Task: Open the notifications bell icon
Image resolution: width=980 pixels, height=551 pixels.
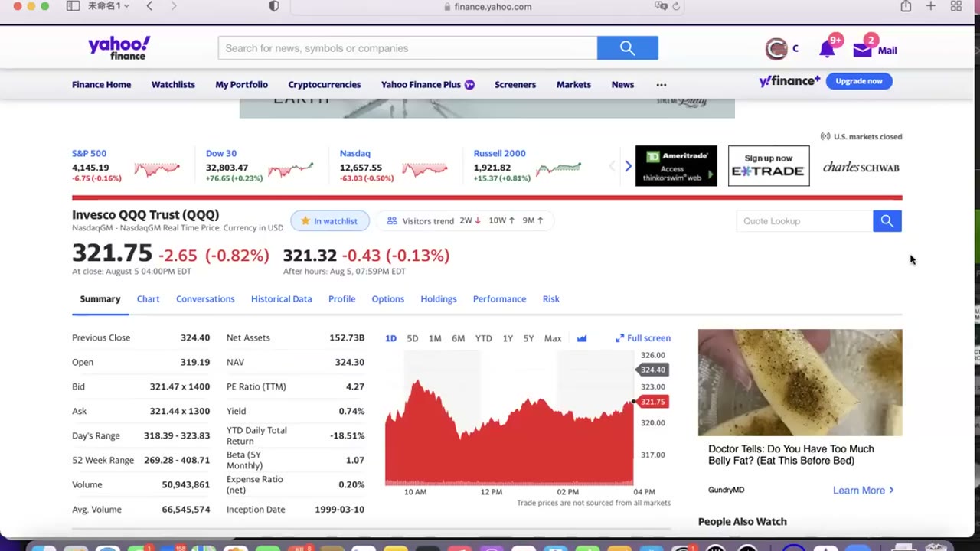Action: [827, 50]
